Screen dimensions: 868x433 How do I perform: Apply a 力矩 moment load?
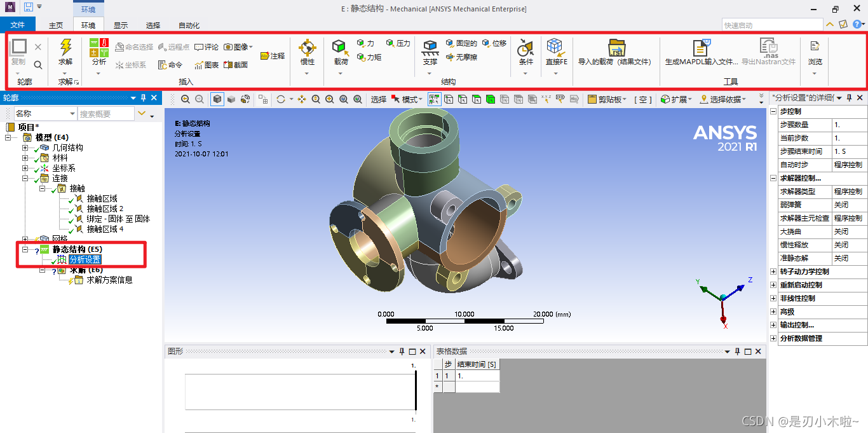point(369,57)
